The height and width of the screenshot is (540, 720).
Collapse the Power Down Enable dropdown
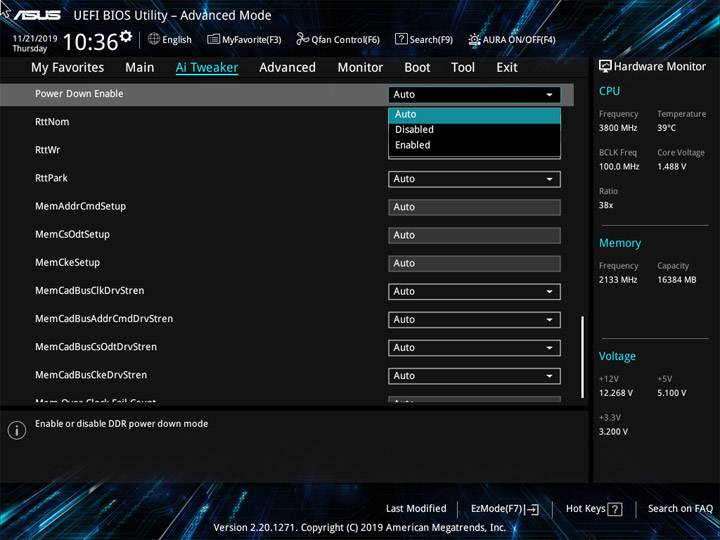(x=474, y=95)
